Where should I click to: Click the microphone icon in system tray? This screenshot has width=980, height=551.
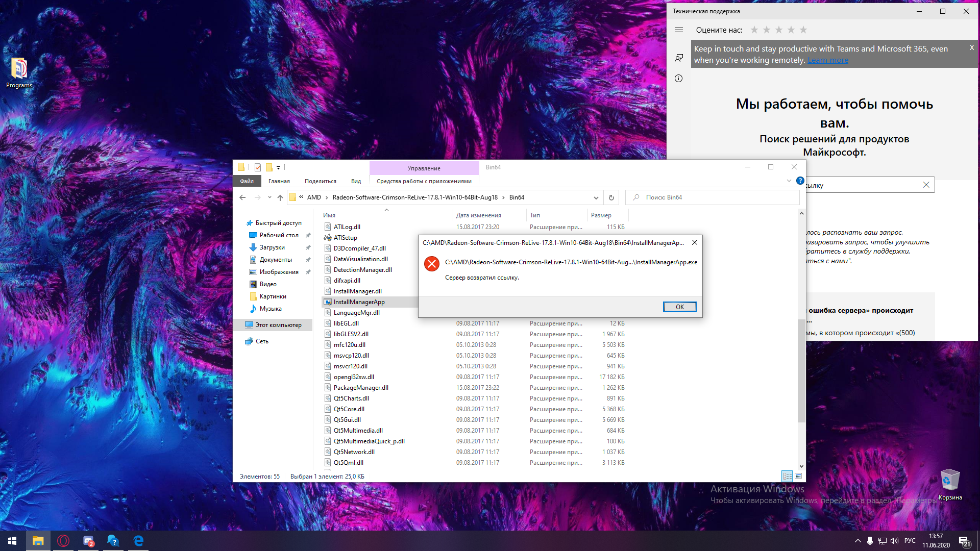tap(870, 541)
